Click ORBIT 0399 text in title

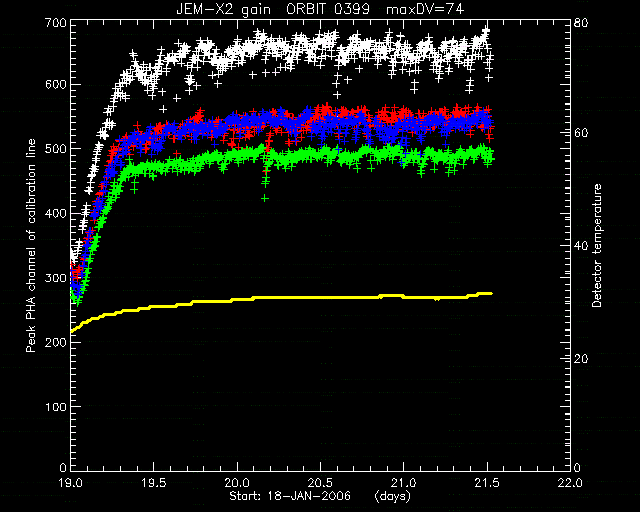(x=328, y=9)
